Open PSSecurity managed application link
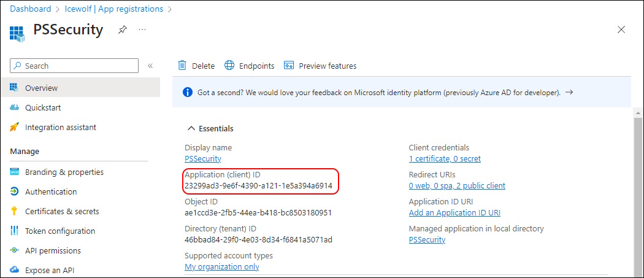This screenshot has height=278, width=644. pos(427,240)
